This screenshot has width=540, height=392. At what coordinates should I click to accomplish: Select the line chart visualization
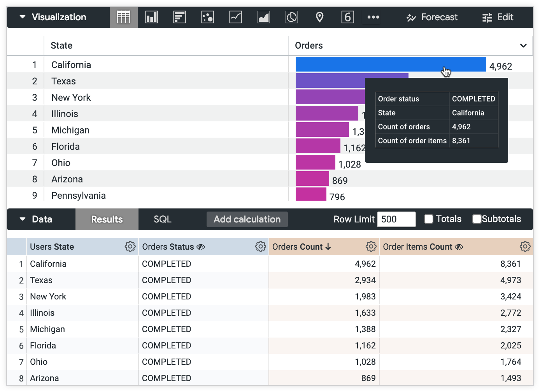click(235, 17)
